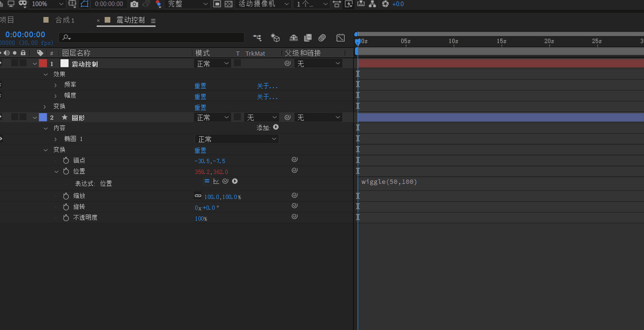Toggle lock switch for 圆形 layer
The image size is (644, 330).
click(x=23, y=117)
